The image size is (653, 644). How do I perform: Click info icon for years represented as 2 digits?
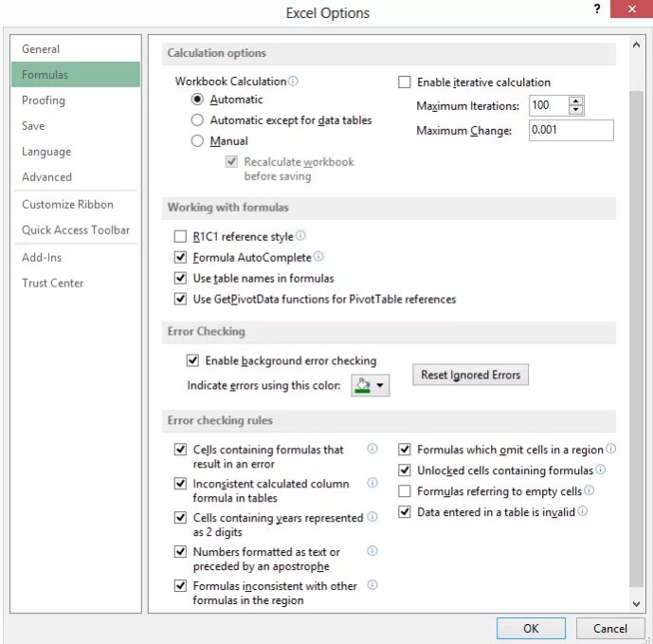pos(372,517)
